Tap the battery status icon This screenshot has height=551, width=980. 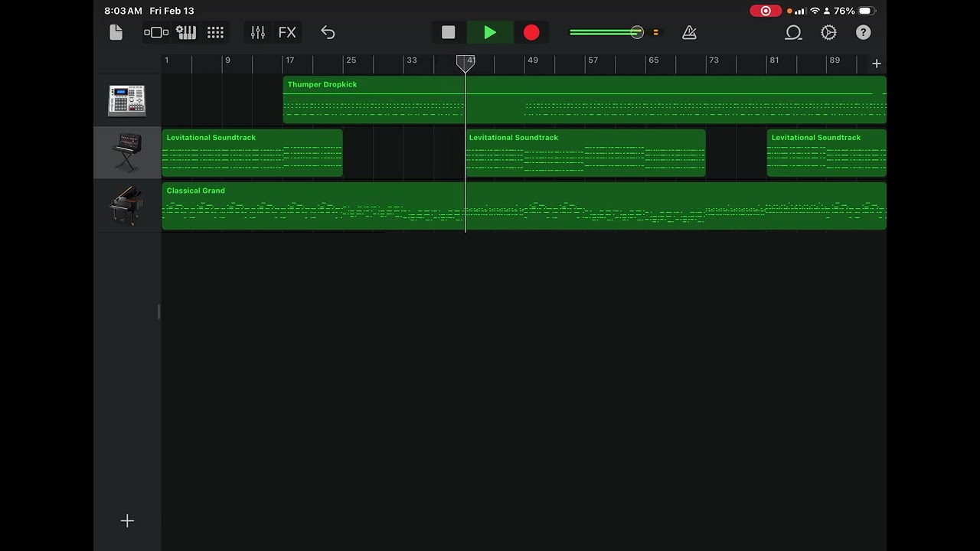[867, 11]
